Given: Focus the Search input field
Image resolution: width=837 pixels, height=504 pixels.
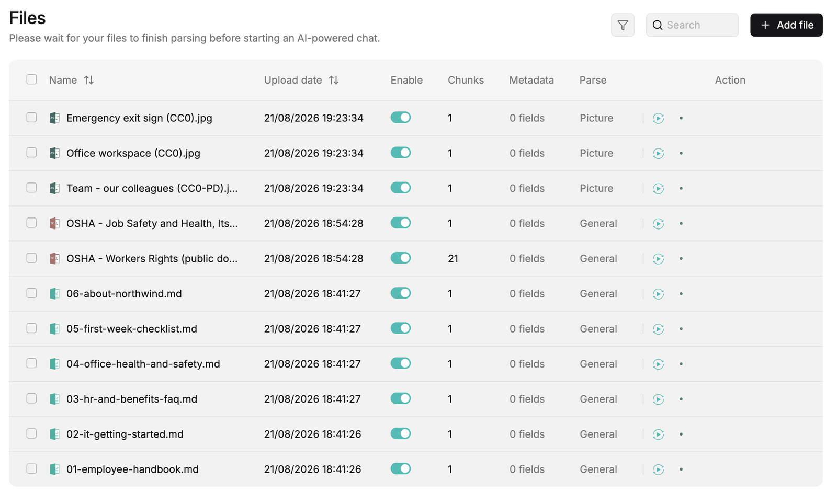Looking at the screenshot, I should tap(692, 25).
